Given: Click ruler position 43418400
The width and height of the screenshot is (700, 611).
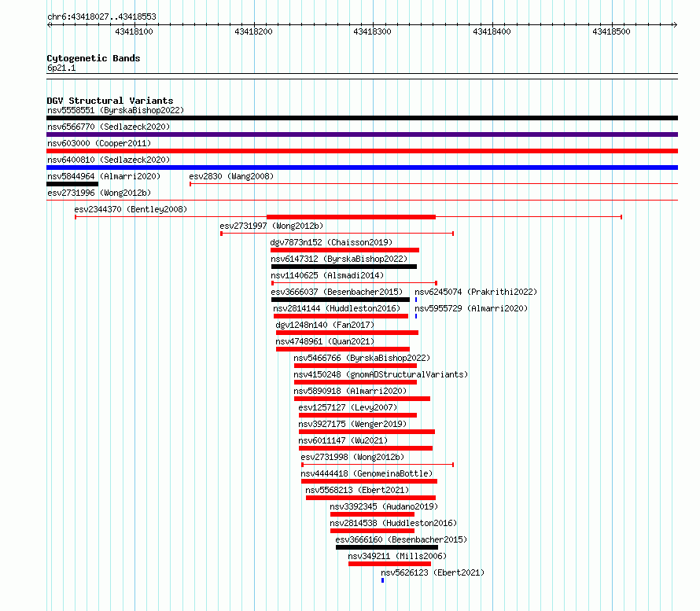Looking at the screenshot, I should (x=492, y=31).
